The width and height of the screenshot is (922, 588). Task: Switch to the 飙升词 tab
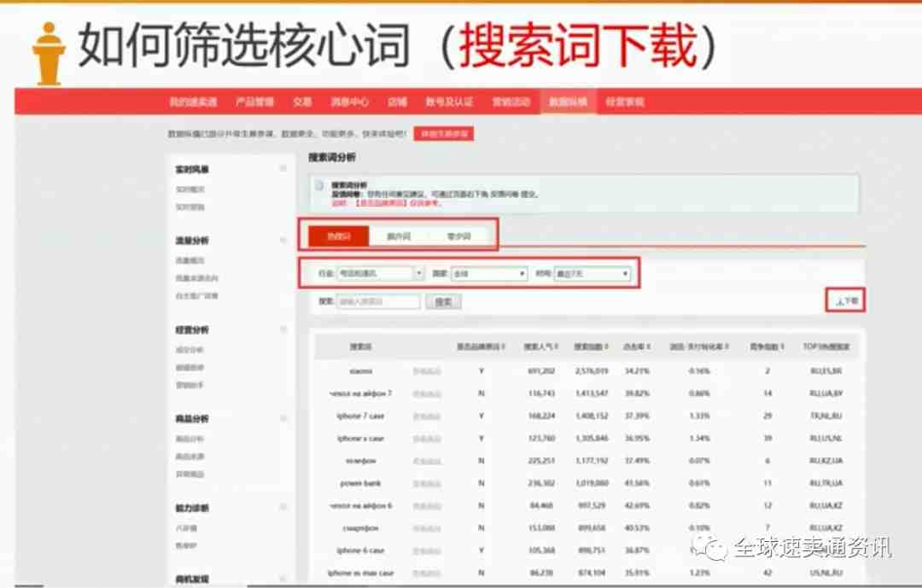(x=399, y=236)
